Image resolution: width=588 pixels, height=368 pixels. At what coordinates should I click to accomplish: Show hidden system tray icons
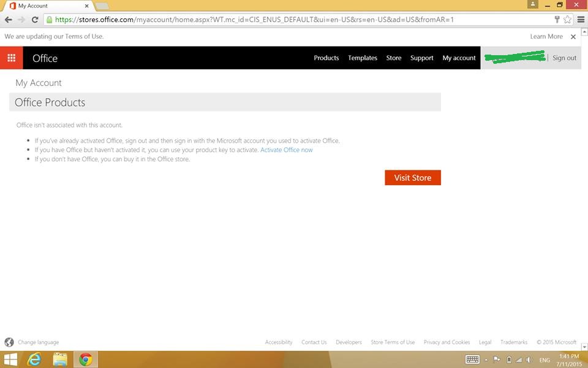[x=486, y=360]
